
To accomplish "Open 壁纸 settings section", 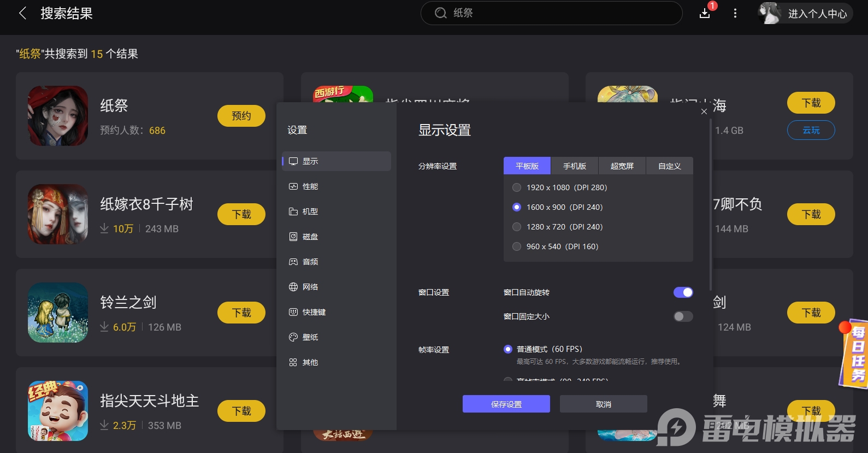I will pos(336,337).
